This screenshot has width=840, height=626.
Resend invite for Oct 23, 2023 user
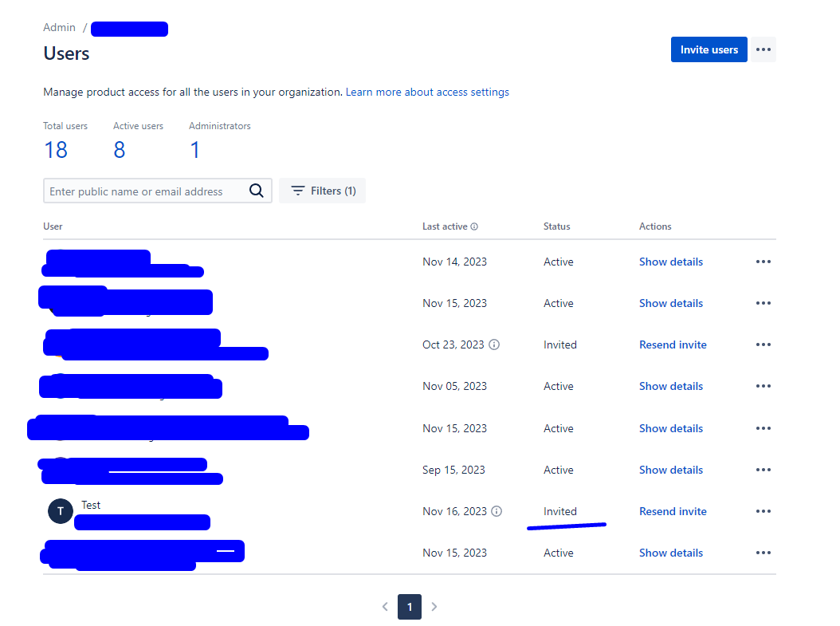pyautogui.click(x=673, y=344)
